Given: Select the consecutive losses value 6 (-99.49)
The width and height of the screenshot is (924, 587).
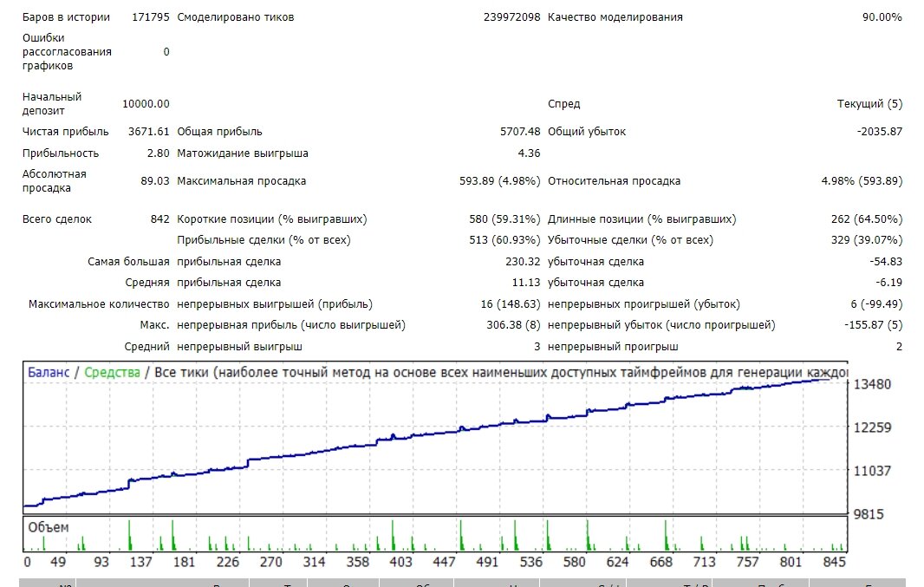Looking at the screenshot, I should pos(876,304).
